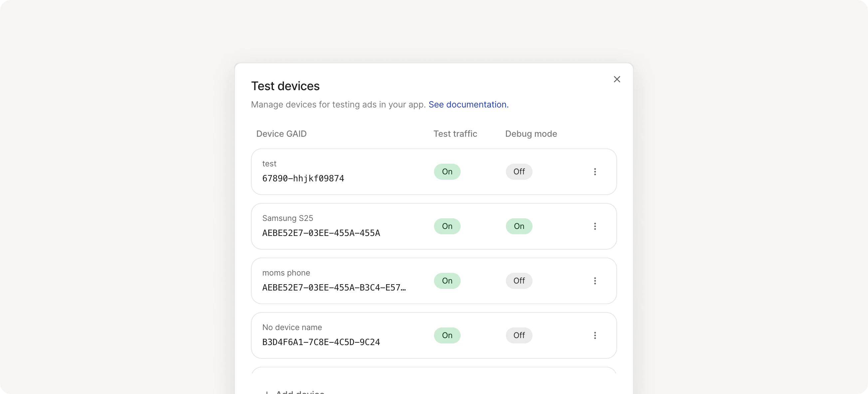This screenshot has height=394, width=868.
Task: Enable debug mode for moms phone
Action: (x=519, y=281)
